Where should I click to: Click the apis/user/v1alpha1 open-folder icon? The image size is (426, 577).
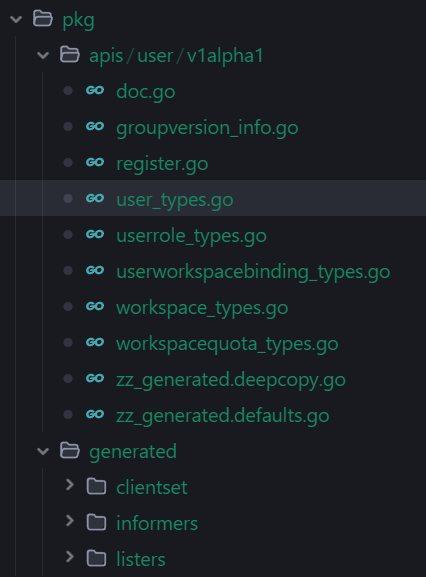[70, 54]
